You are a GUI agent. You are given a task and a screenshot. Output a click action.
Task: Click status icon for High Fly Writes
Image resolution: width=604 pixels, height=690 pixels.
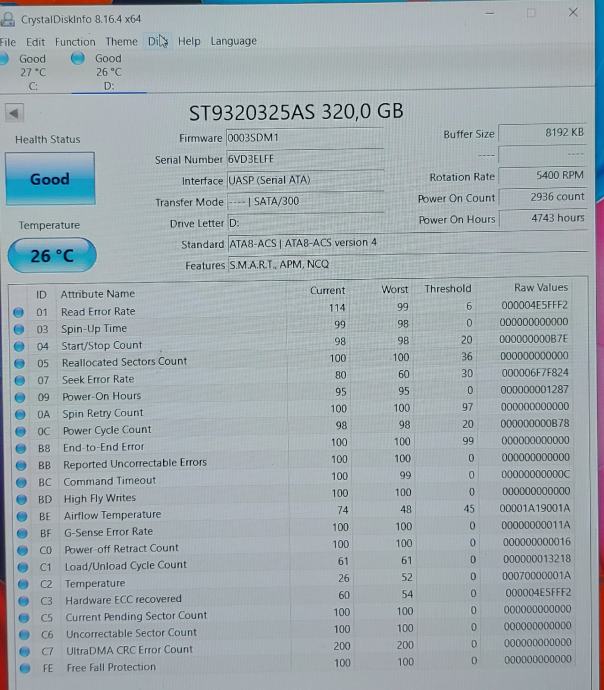click(22, 499)
